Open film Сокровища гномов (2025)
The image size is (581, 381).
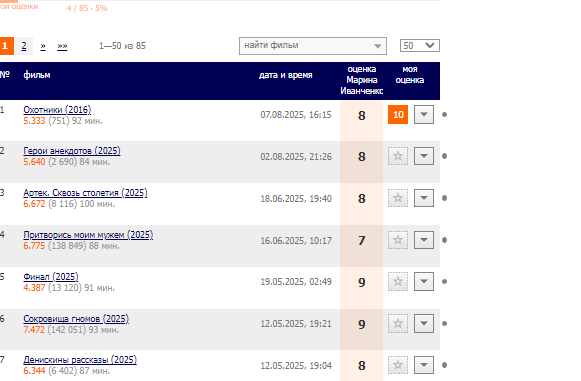point(76,319)
